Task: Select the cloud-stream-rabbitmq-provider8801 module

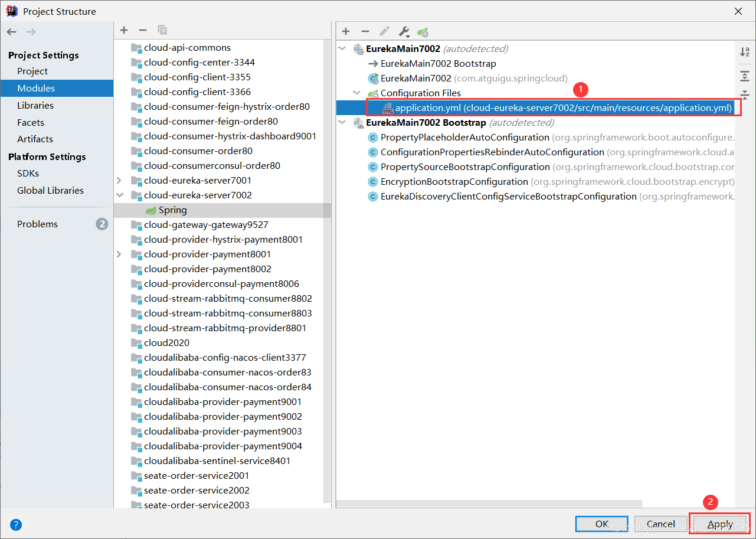Action: tap(225, 328)
